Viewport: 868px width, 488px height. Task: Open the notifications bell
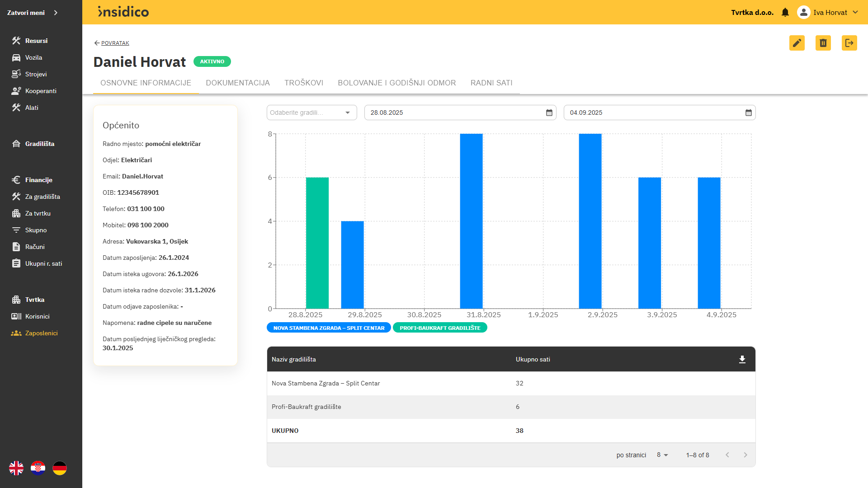[x=785, y=13]
